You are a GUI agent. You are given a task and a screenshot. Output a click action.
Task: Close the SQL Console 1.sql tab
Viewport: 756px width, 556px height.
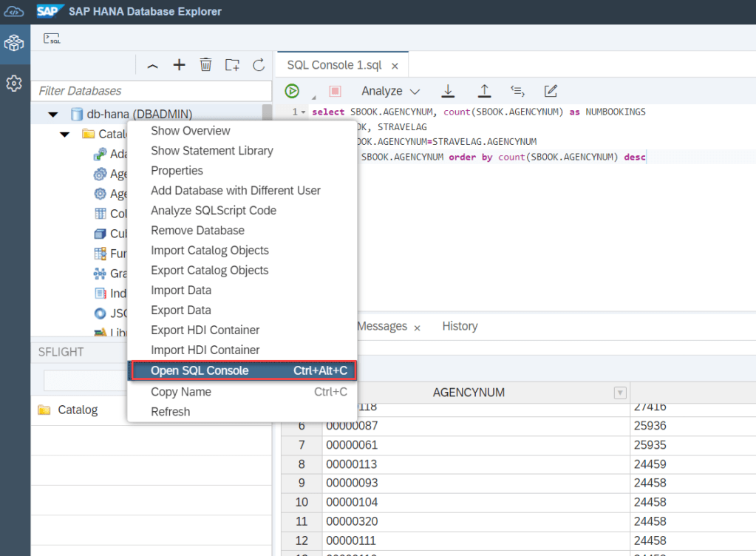tap(395, 66)
